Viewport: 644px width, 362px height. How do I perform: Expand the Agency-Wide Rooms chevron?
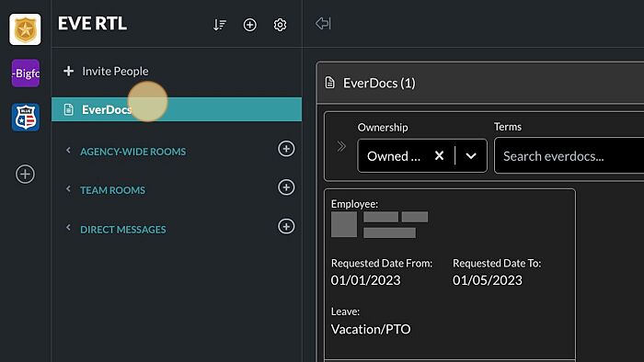68,151
